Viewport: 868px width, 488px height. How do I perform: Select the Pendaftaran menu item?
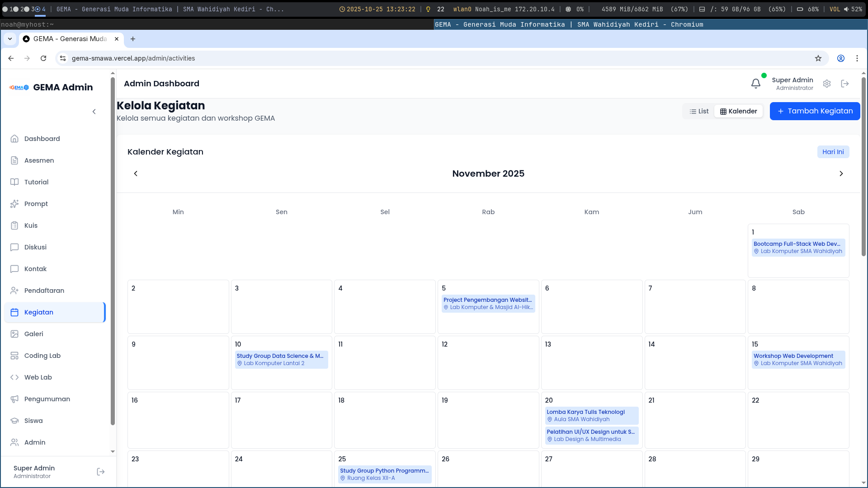44,291
